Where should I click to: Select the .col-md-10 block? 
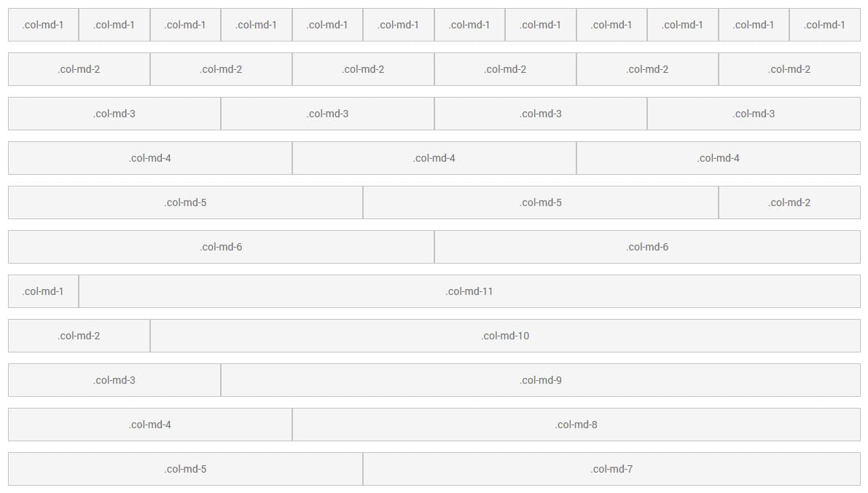click(x=505, y=336)
